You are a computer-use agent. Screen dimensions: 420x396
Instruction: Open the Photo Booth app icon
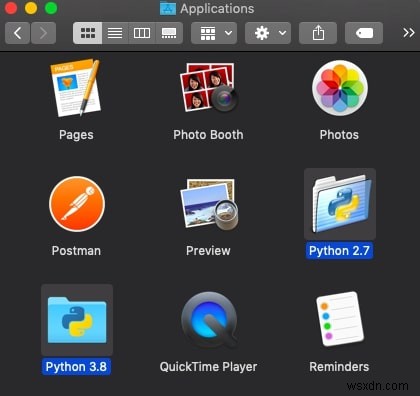point(208,87)
